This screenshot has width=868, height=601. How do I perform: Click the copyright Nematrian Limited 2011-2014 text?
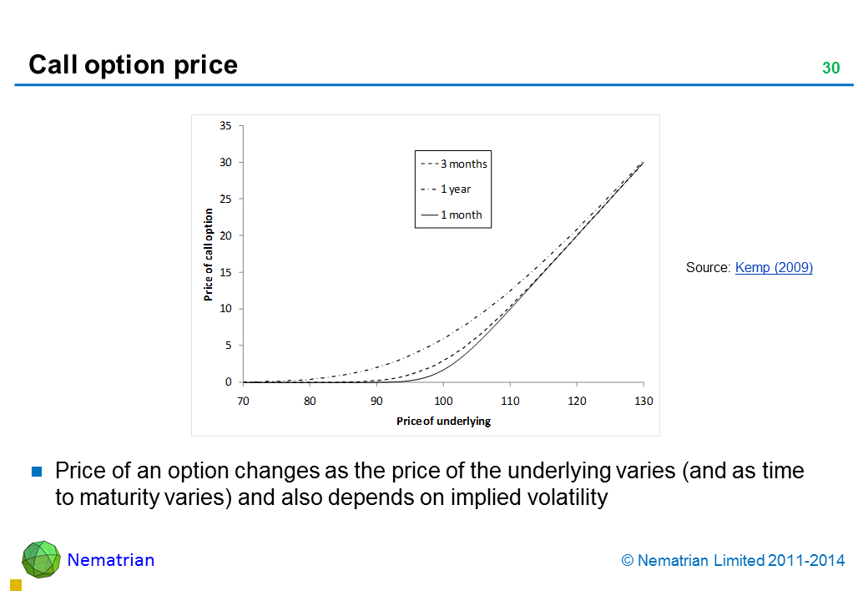click(x=734, y=561)
